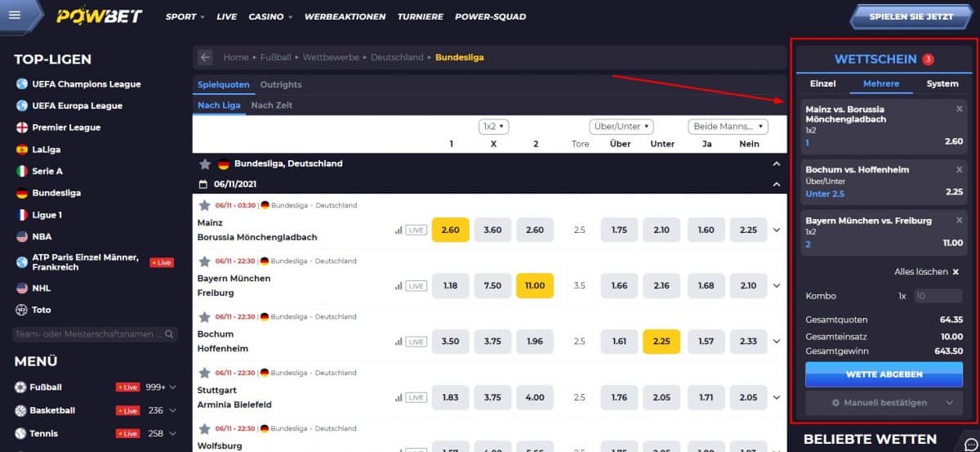
Task: Expand the Manuell bestätigen dropdown
Action: [948, 403]
